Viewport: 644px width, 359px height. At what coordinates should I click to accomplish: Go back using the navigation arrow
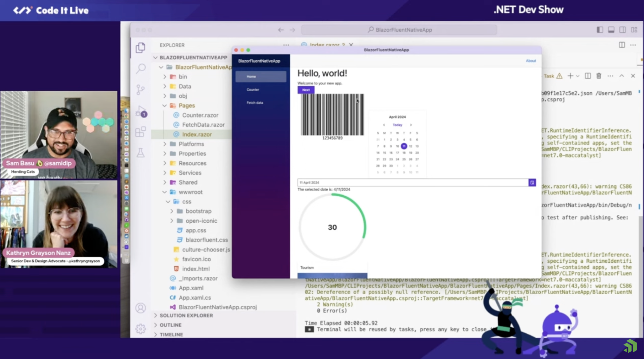pos(281,30)
